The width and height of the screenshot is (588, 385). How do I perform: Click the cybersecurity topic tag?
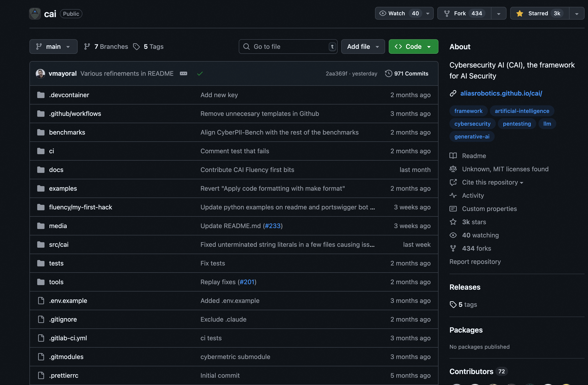tap(472, 124)
